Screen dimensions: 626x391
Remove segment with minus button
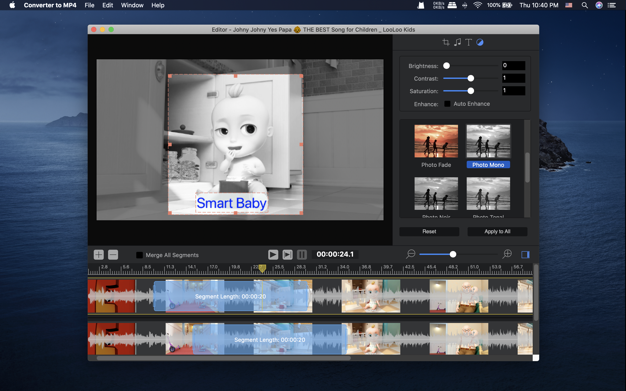[113, 255]
